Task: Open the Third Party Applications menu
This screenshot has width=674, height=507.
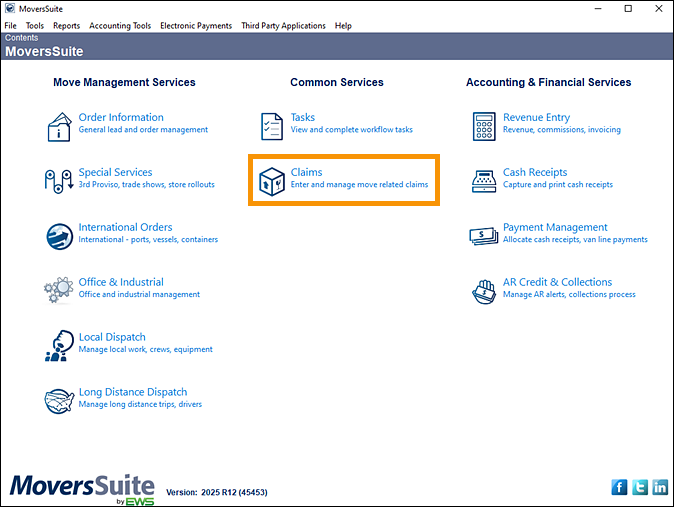Action: coord(283,26)
